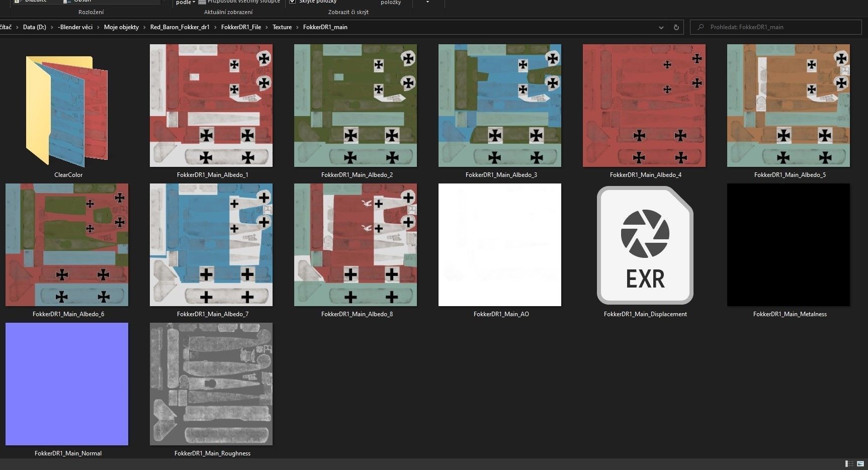Select the purple FokkerDR1_Main_Normal thumbnail
This screenshot has height=470, width=868.
[67, 384]
